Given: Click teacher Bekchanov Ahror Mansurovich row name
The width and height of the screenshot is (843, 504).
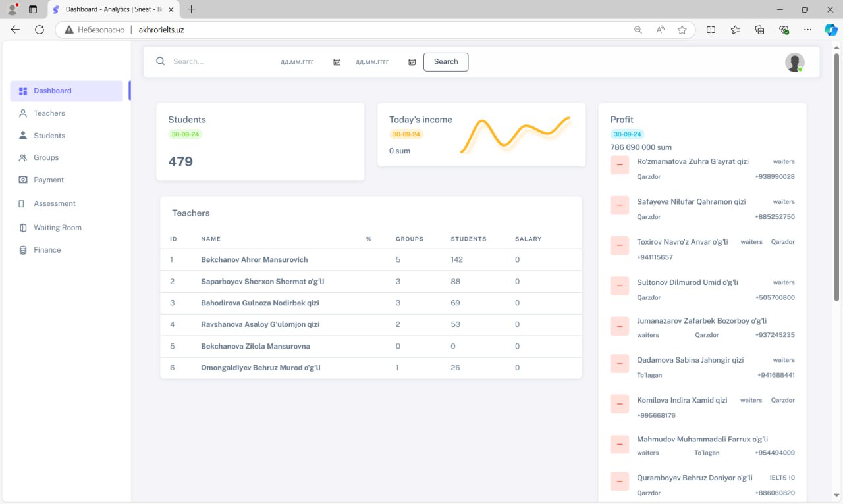Looking at the screenshot, I should point(254,260).
